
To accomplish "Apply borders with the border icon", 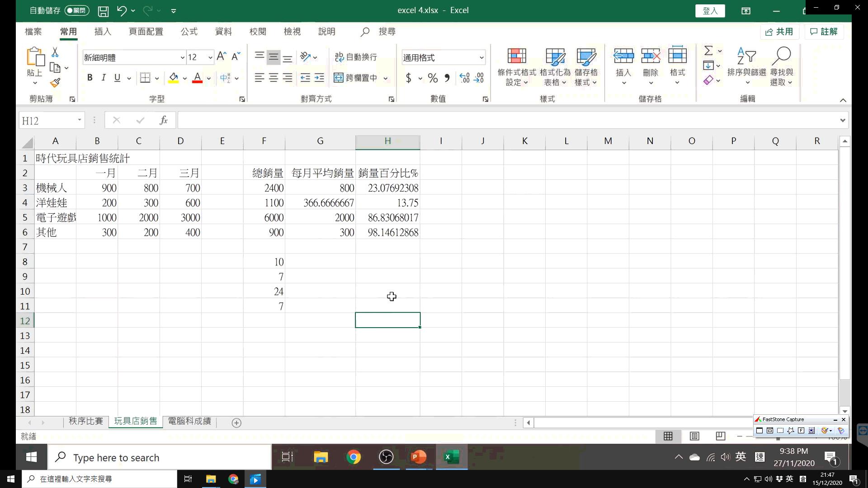I will point(145,78).
